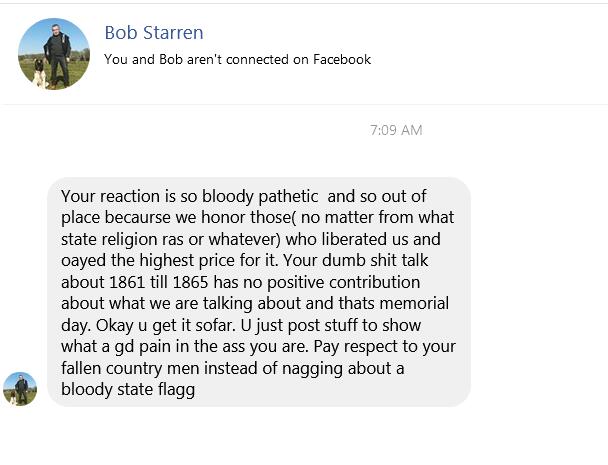Click the dog in the large profile photo
608x465 pixels.
pyautogui.click(x=39, y=73)
